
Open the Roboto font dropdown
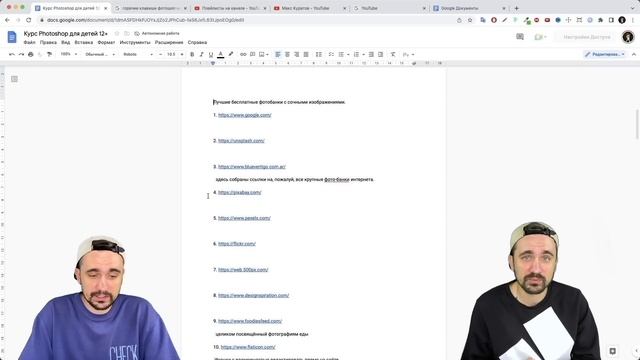click(138, 54)
